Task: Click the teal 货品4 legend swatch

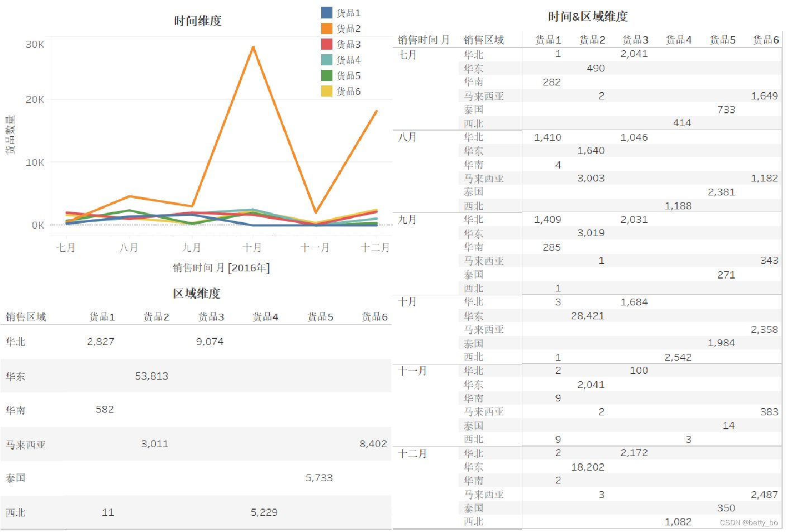Action: click(x=327, y=59)
